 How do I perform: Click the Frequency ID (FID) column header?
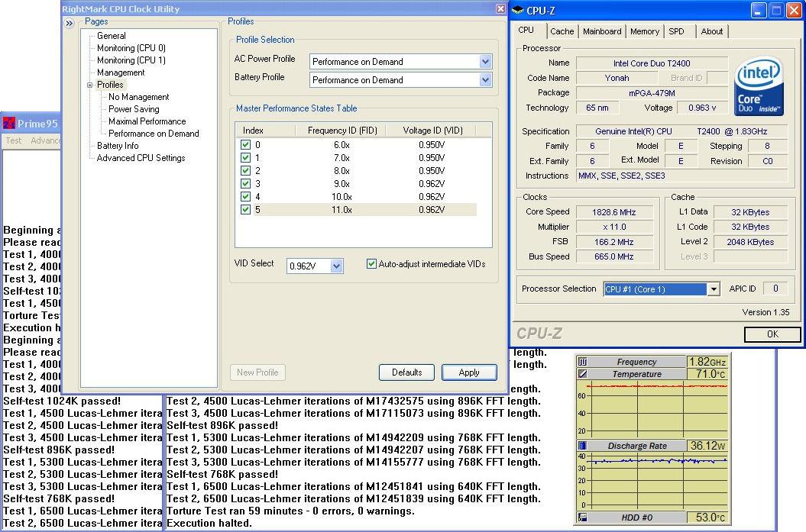341,131
